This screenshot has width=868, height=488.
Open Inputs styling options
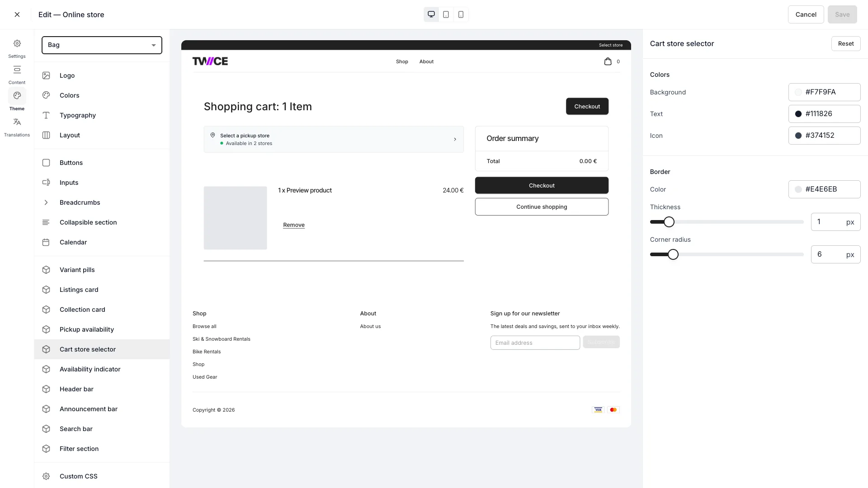click(x=102, y=183)
